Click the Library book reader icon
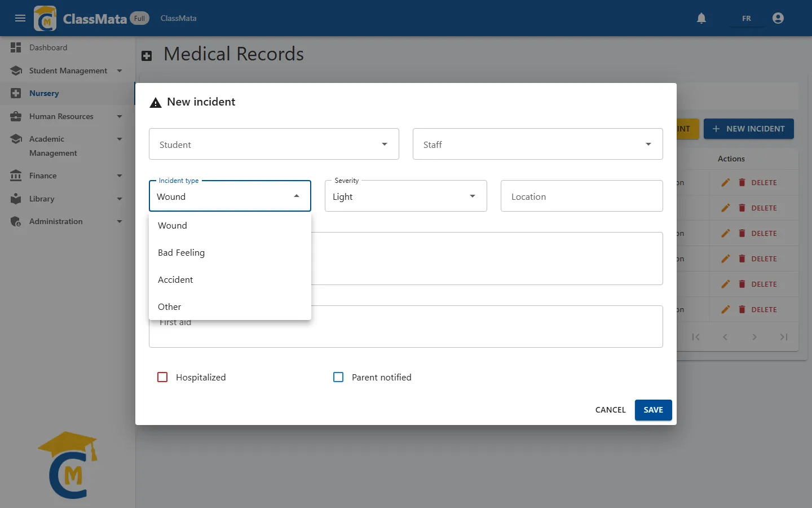The width and height of the screenshot is (812, 508). click(x=16, y=199)
